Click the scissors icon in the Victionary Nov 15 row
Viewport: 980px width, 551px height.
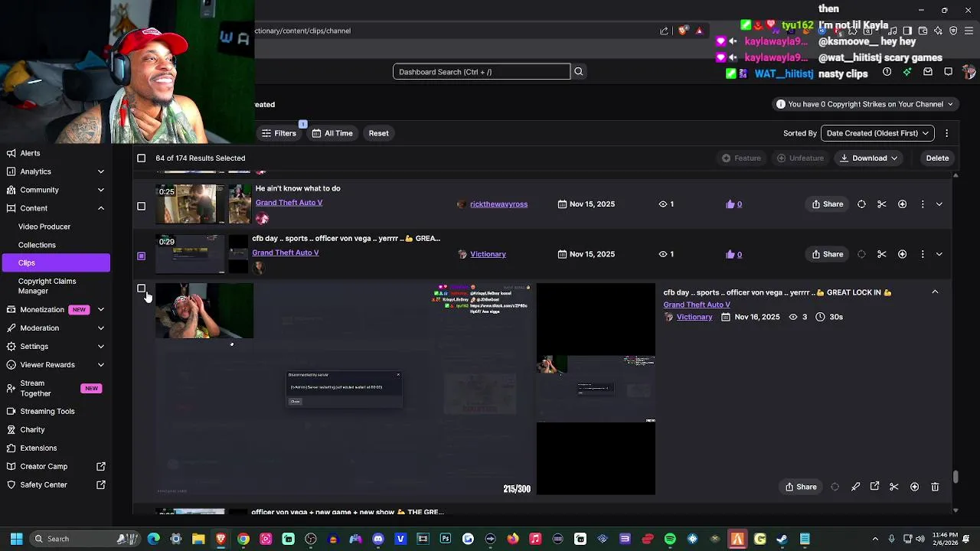[x=882, y=254]
